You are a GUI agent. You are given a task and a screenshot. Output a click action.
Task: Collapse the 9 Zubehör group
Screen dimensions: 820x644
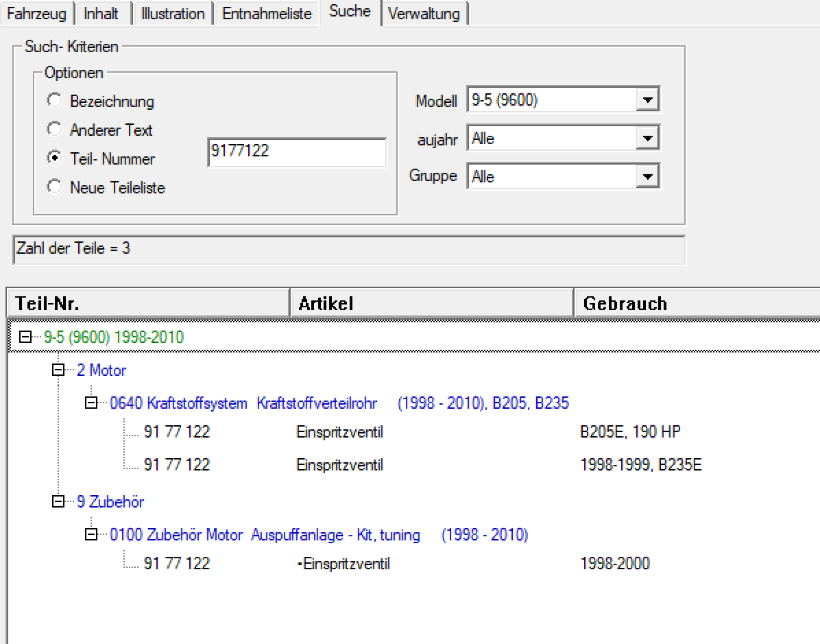58,501
